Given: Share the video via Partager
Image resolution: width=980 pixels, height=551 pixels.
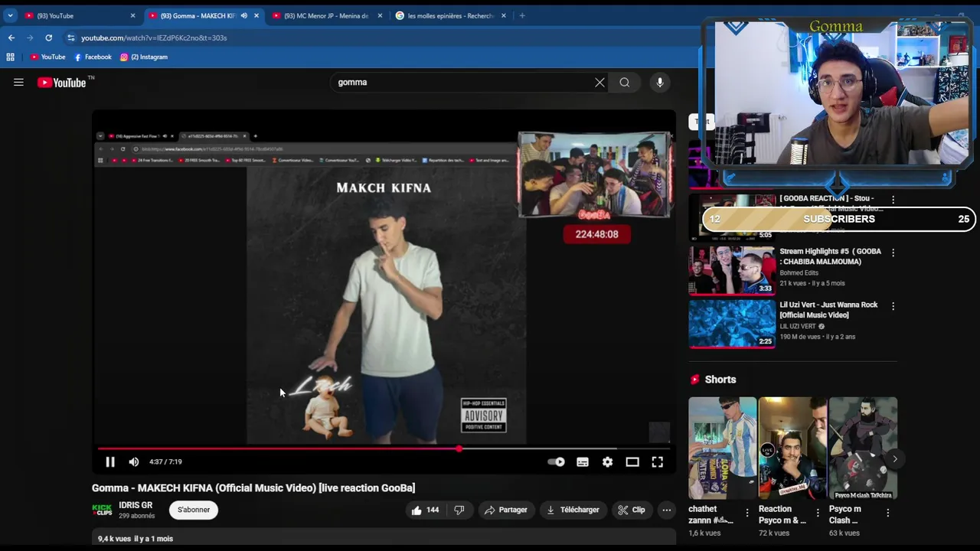Looking at the screenshot, I should (505, 510).
